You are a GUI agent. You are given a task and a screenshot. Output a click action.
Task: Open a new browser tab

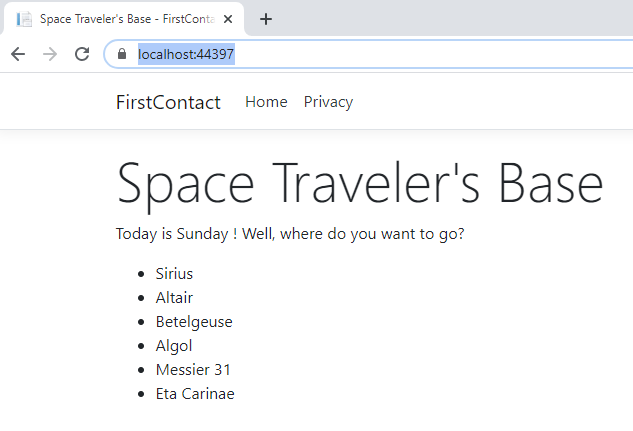click(x=266, y=19)
